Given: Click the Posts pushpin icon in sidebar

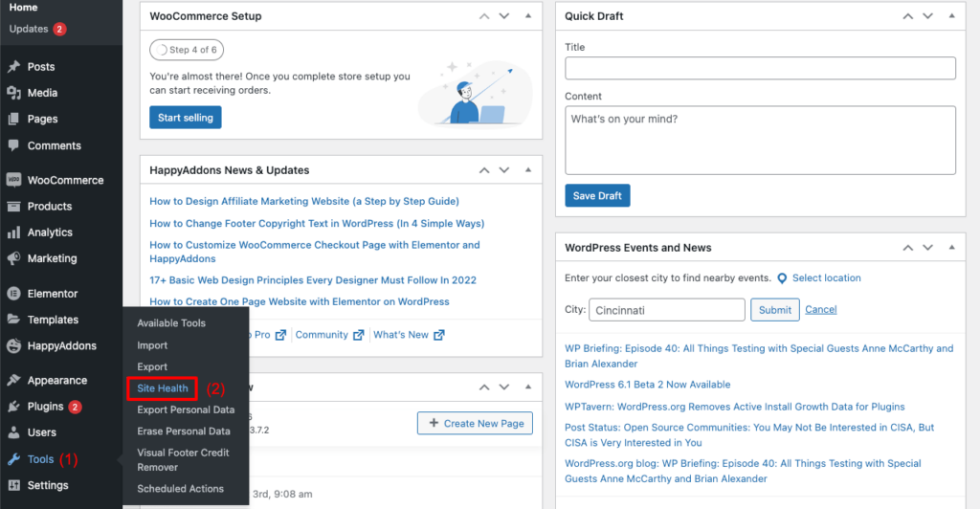Looking at the screenshot, I should tap(13, 67).
